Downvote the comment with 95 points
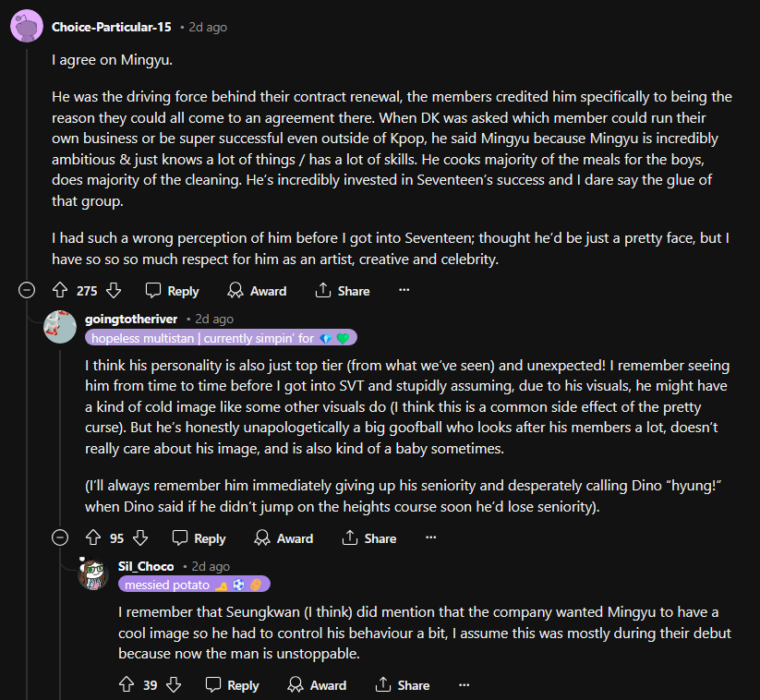760x700 pixels. click(140, 538)
